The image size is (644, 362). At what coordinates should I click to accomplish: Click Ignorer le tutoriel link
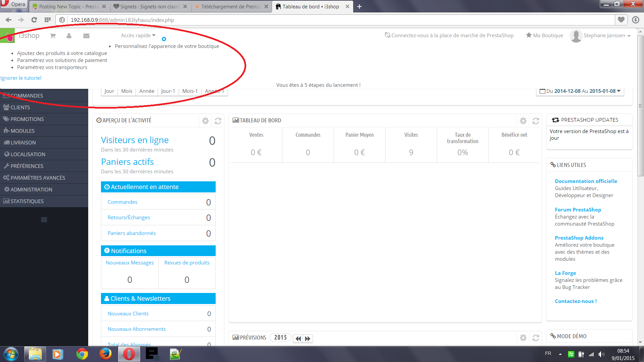(21, 78)
